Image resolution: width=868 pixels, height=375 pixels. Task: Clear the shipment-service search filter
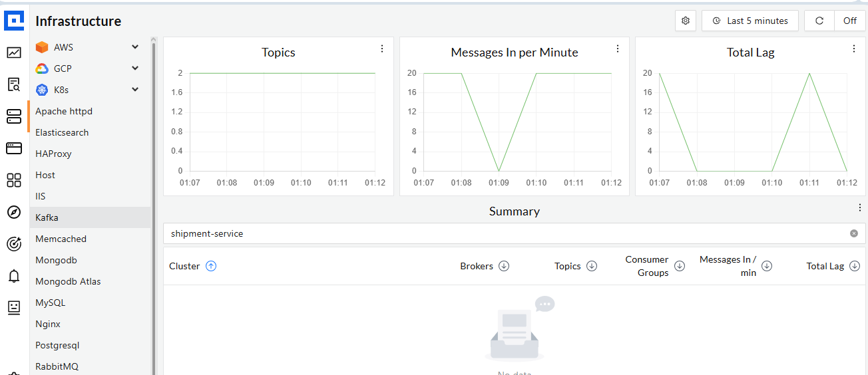854,233
